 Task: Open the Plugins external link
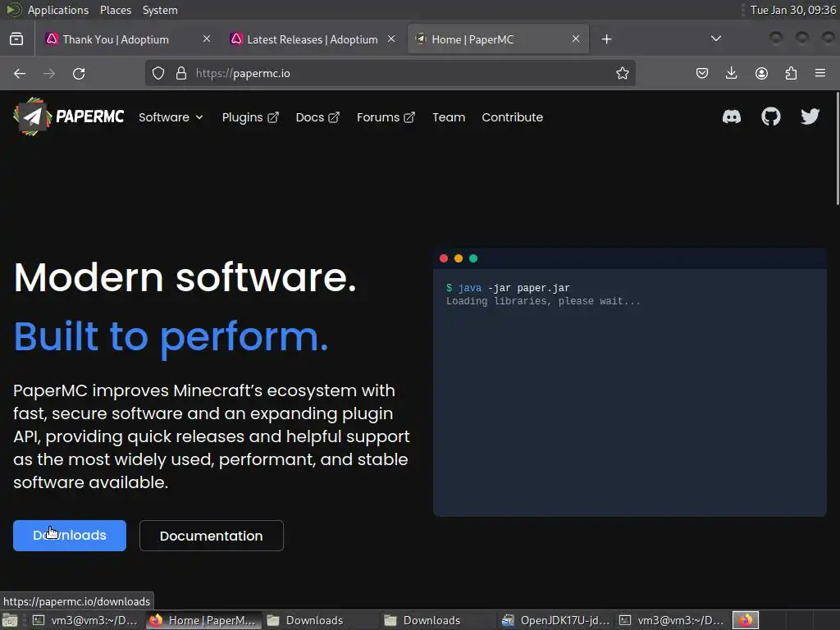pyautogui.click(x=250, y=117)
